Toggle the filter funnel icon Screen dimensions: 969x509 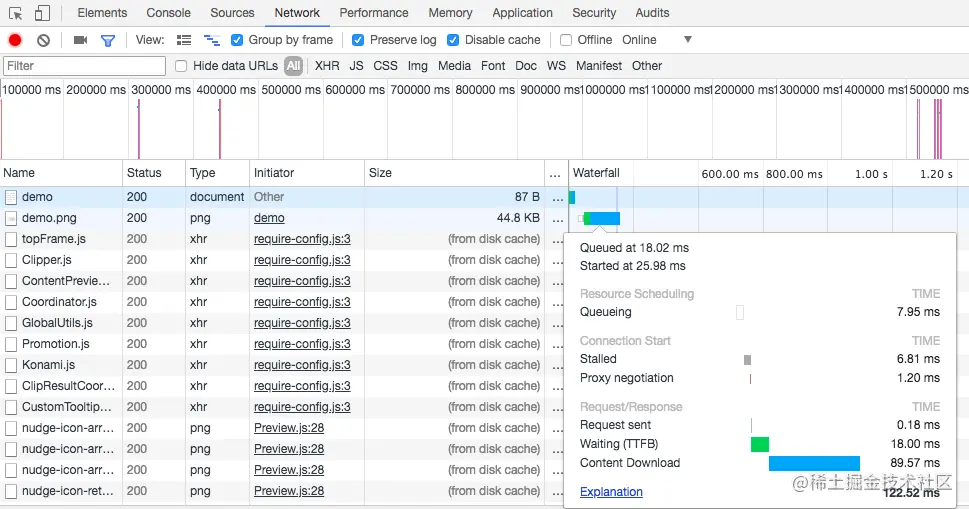108,40
